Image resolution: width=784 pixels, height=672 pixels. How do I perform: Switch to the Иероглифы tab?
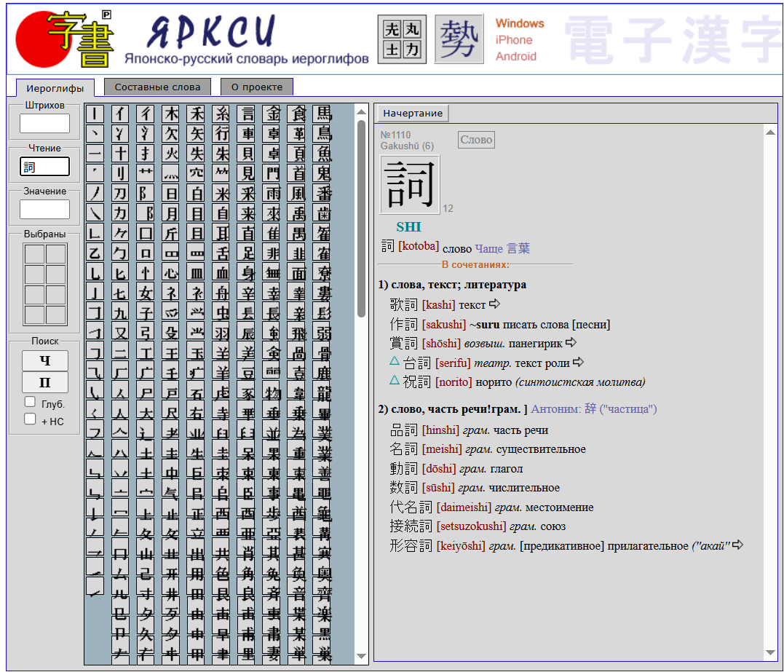(x=55, y=88)
